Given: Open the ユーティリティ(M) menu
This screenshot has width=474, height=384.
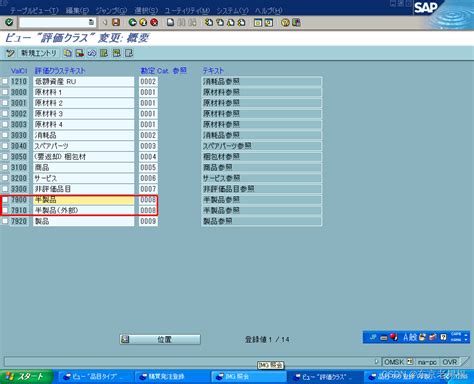Looking at the screenshot, I should [x=187, y=10].
